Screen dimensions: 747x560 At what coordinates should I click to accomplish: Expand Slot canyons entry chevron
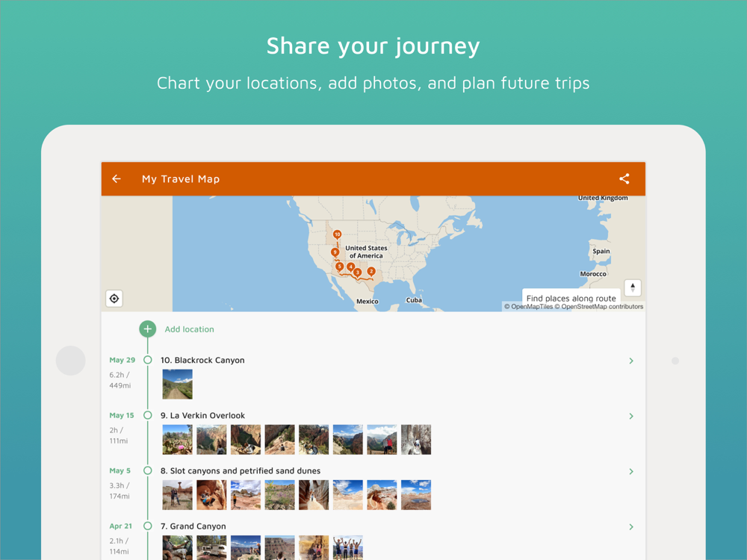coord(631,471)
